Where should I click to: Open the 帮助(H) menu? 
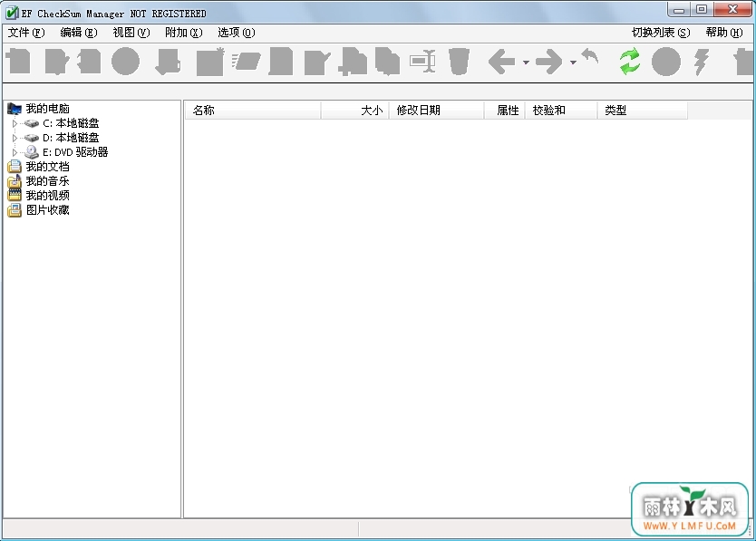tap(724, 33)
